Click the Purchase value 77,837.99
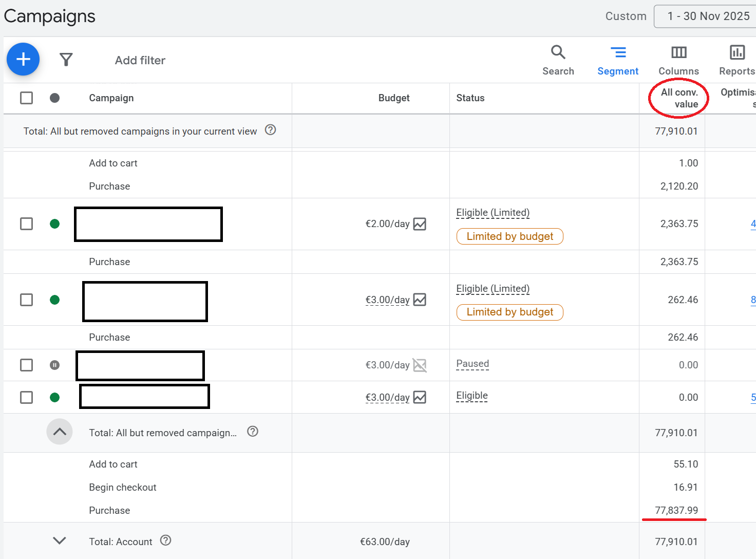The image size is (756, 559). click(676, 510)
